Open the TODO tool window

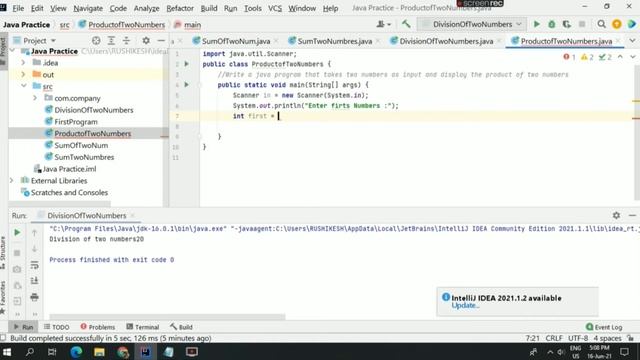click(56, 327)
